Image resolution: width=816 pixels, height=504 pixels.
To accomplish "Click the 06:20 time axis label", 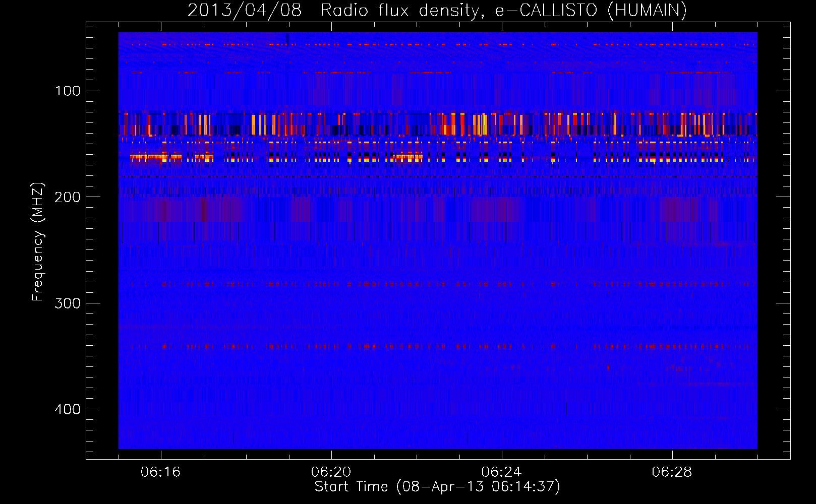I will point(331,472).
